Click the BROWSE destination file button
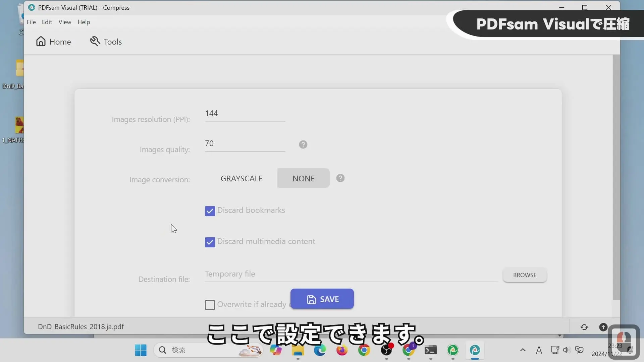 pyautogui.click(x=525, y=275)
